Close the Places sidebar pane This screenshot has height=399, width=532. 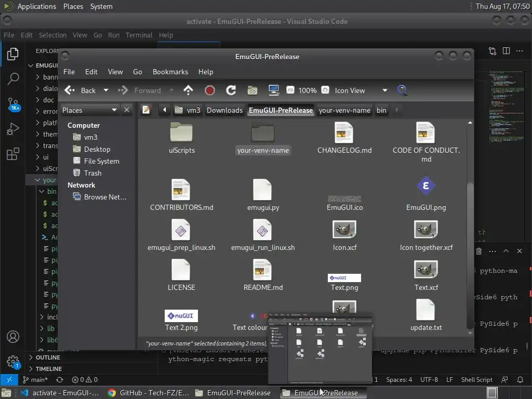coord(127,110)
